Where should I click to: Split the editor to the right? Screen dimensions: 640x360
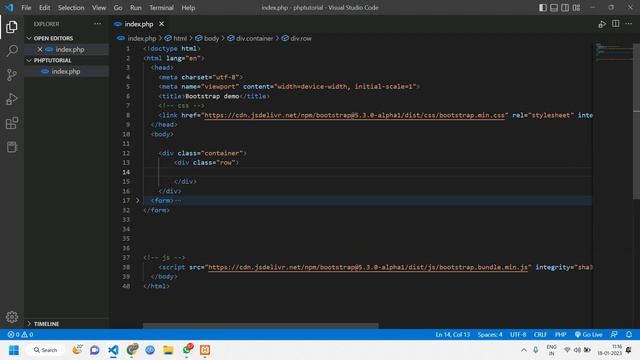coord(616,24)
